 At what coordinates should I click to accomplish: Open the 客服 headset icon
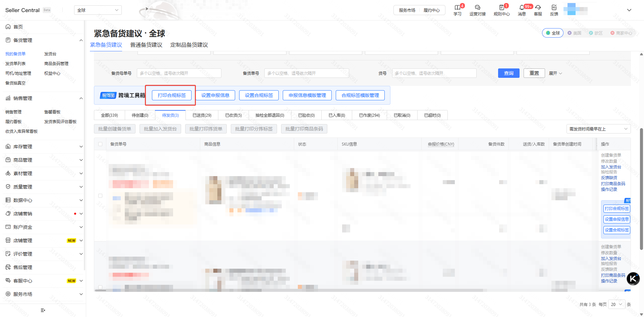pos(538,7)
